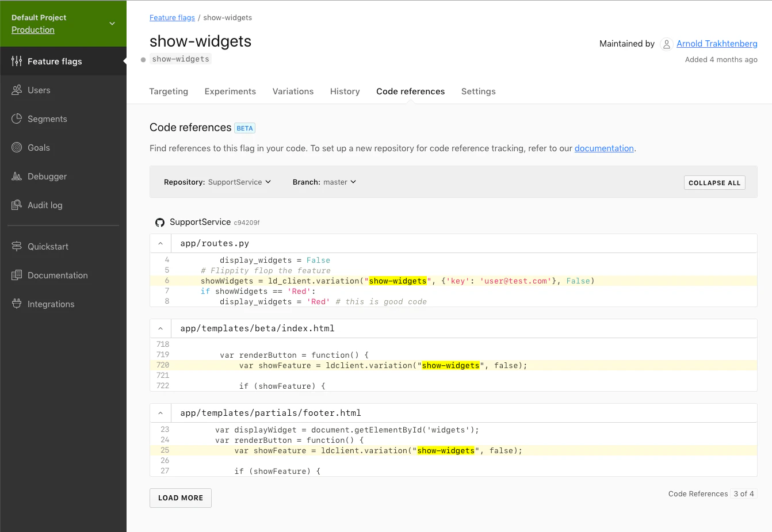Select the show-widgets flag key chip
The width and height of the screenshot is (772, 532).
pyautogui.click(x=180, y=58)
